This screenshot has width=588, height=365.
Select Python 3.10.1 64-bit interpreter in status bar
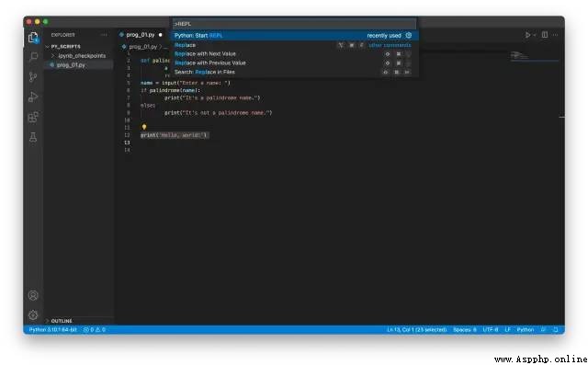tap(53, 330)
